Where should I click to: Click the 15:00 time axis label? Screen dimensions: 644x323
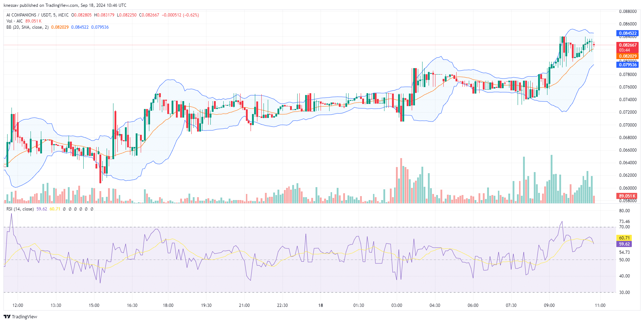point(94,305)
